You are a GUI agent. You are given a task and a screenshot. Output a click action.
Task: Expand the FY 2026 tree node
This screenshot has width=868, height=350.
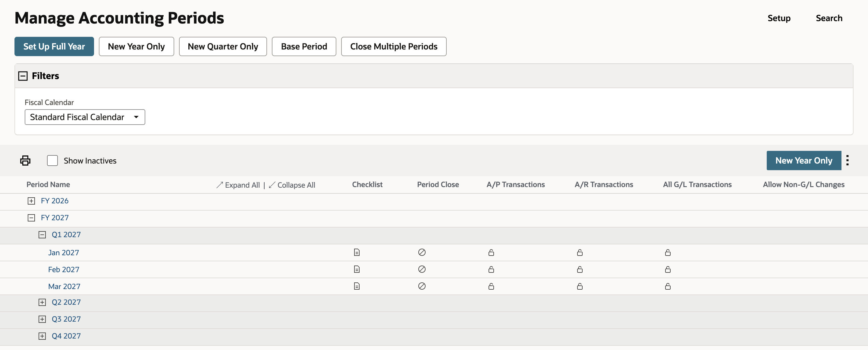click(31, 201)
